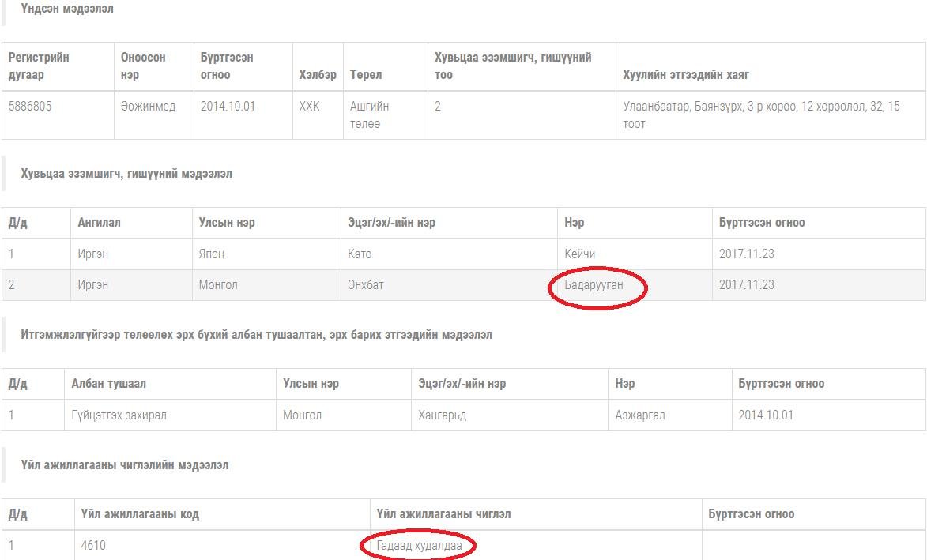Select the Энхбат parent name cell
927x560 pixels.
click(x=365, y=285)
